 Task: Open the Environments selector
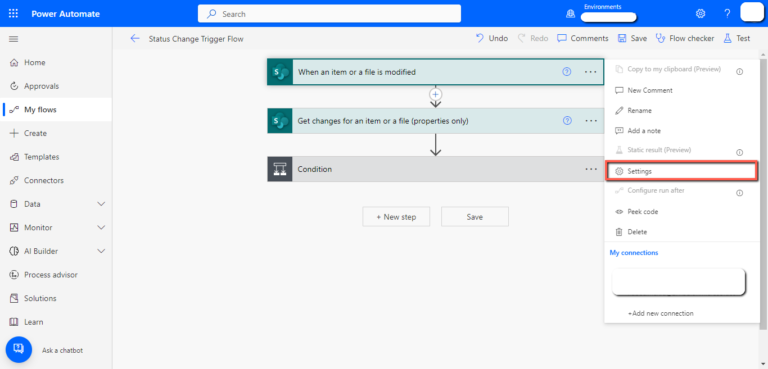(x=608, y=13)
